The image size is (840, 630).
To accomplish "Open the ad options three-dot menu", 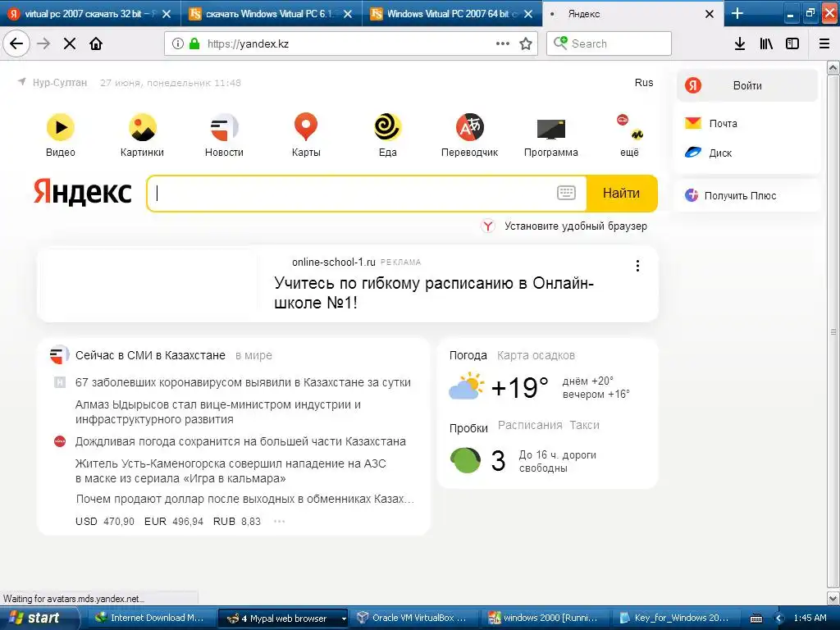I will [x=637, y=266].
